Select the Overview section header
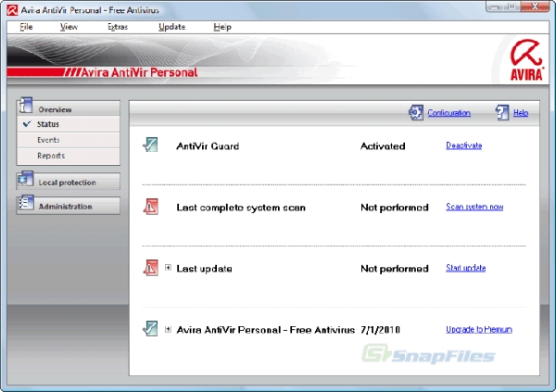The width and height of the screenshot is (556, 392). pyautogui.click(x=68, y=109)
